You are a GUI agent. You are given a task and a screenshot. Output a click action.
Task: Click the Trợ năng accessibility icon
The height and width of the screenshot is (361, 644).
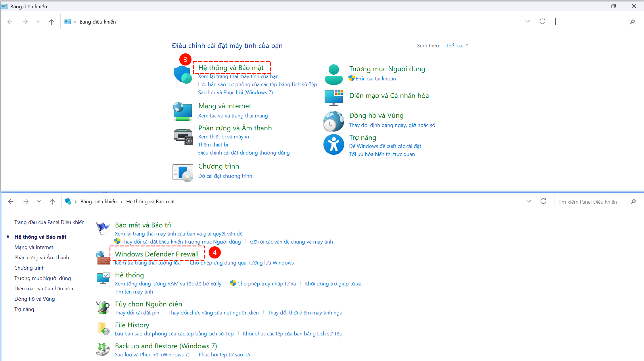pyautogui.click(x=333, y=144)
